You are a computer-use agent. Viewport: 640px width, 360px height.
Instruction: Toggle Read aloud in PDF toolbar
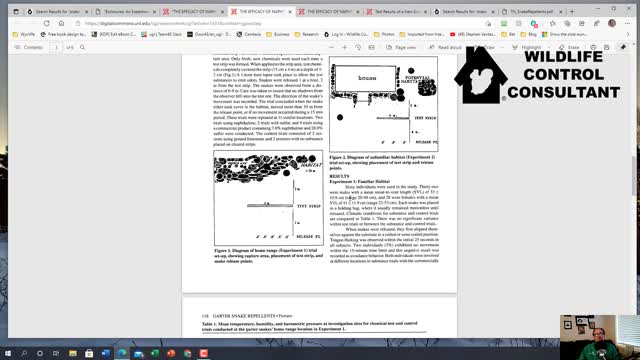coord(445,47)
